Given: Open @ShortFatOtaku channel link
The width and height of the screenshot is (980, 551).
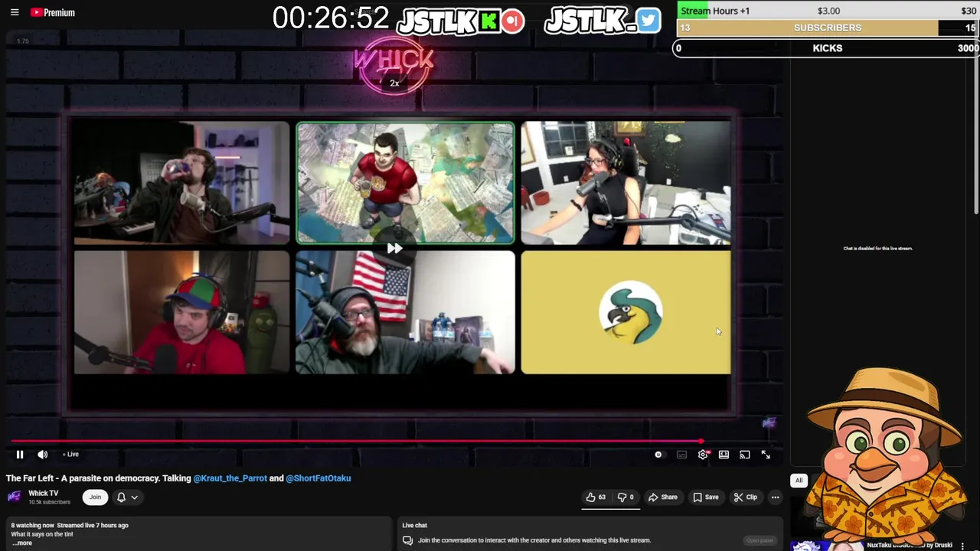Looking at the screenshot, I should pyautogui.click(x=318, y=478).
